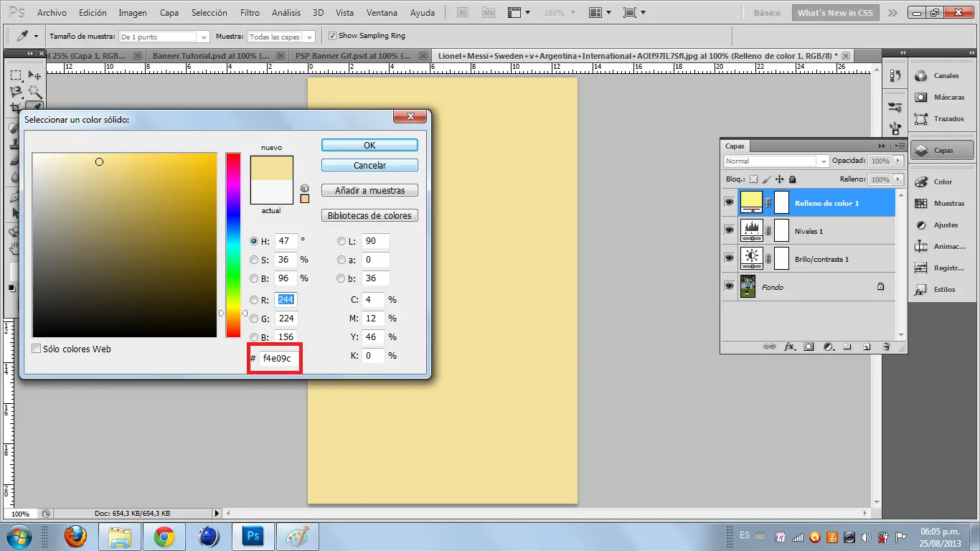Select the L lightness radio button
The height and width of the screenshot is (551, 980).
[x=341, y=241]
